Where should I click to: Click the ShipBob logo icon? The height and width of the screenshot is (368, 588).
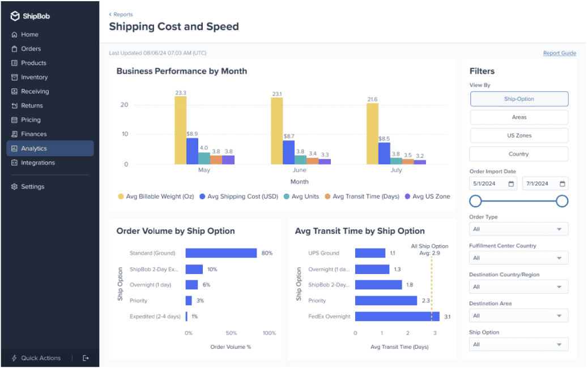click(x=14, y=16)
